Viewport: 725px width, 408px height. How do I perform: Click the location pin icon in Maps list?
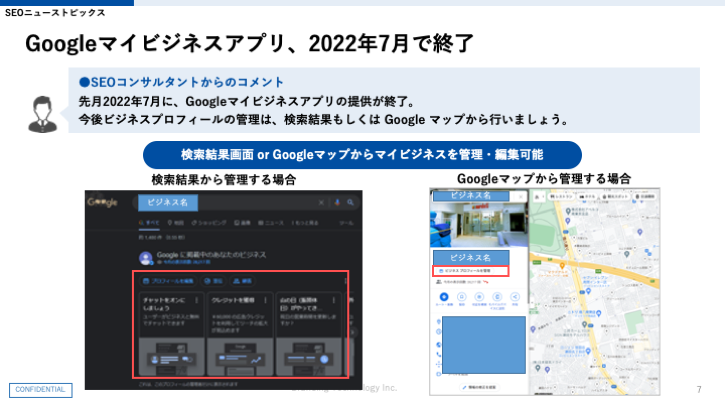438,321
